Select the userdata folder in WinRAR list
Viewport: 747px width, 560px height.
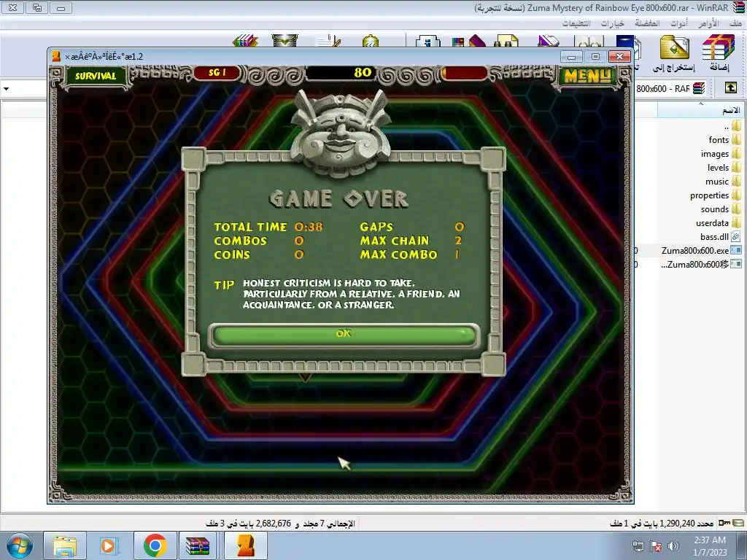click(719, 222)
